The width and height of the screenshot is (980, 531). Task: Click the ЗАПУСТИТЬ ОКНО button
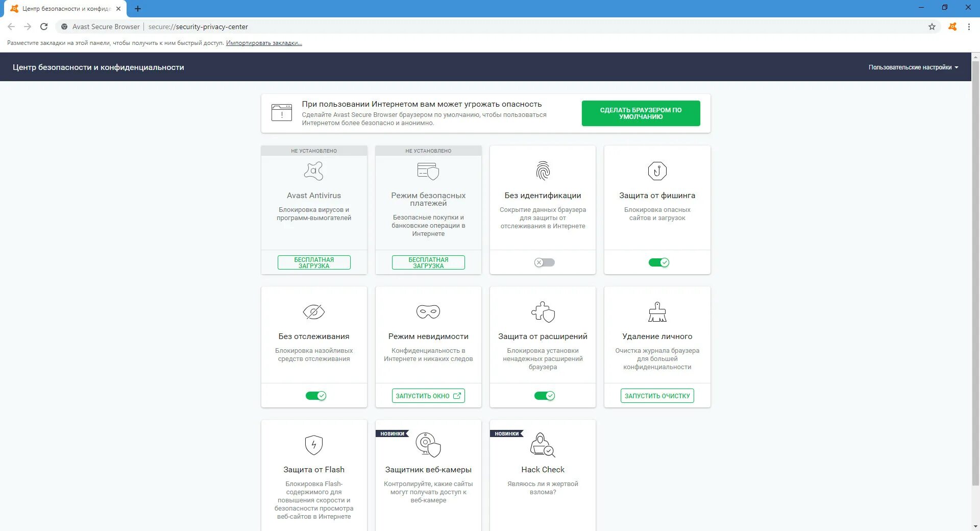(428, 396)
